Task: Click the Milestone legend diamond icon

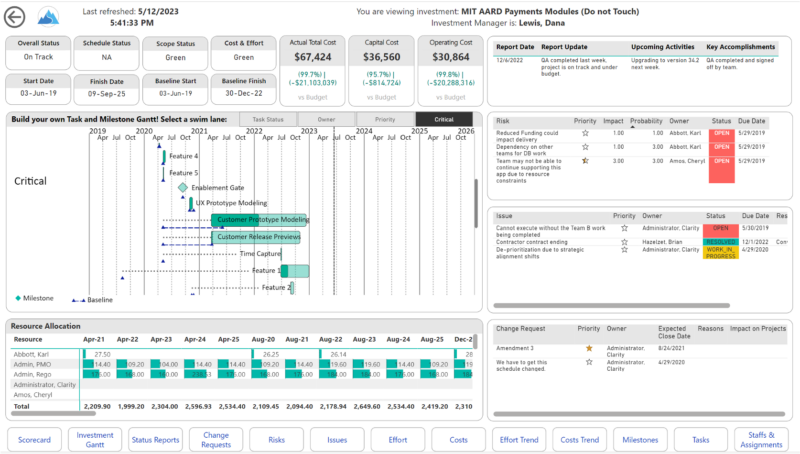Action: coord(18,298)
